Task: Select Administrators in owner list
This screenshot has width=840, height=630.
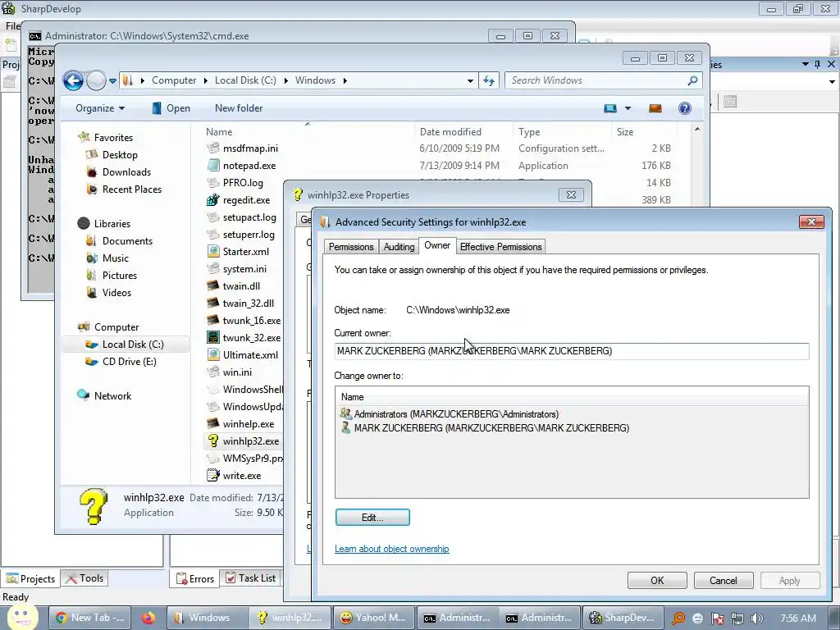Action: [456, 414]
